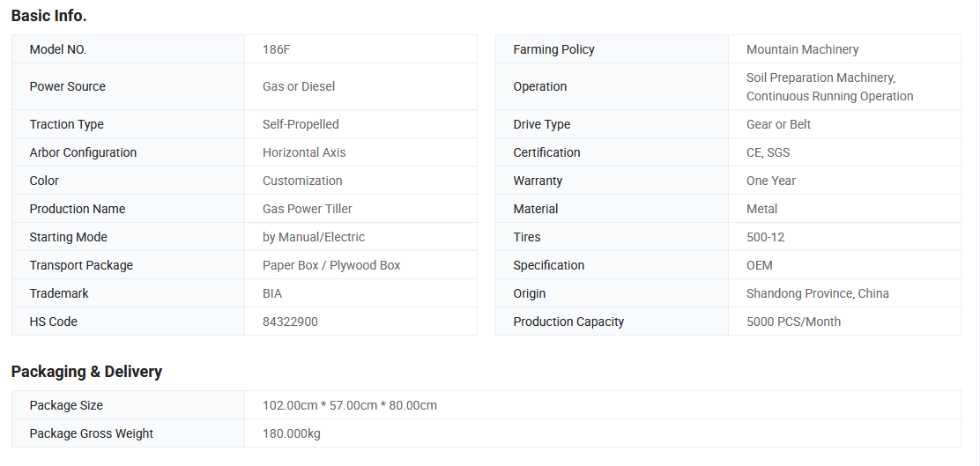
Task: Click the Self-Propelled traction value
Action: tap(301, 124)
